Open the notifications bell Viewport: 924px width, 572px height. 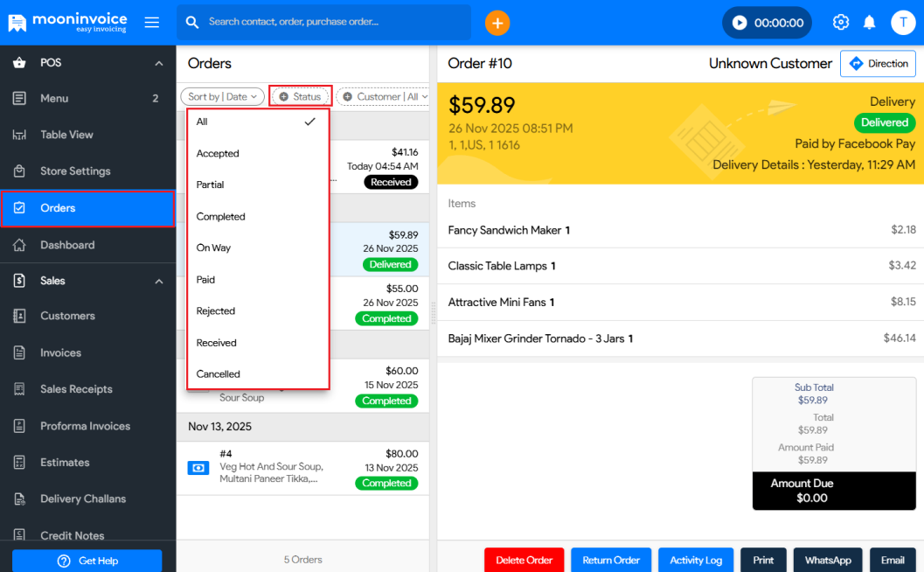pyautogui.click(x=870, y=23)
